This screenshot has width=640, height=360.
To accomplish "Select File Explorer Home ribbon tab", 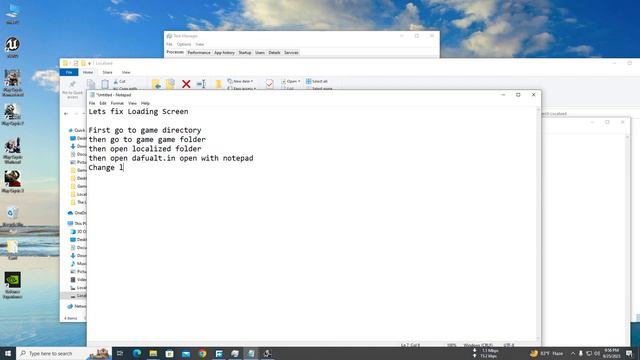I will click(88, 72).
